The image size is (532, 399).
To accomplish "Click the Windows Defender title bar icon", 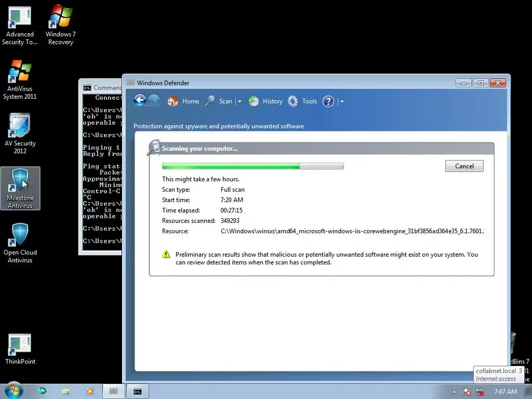I will click(130, 83).
